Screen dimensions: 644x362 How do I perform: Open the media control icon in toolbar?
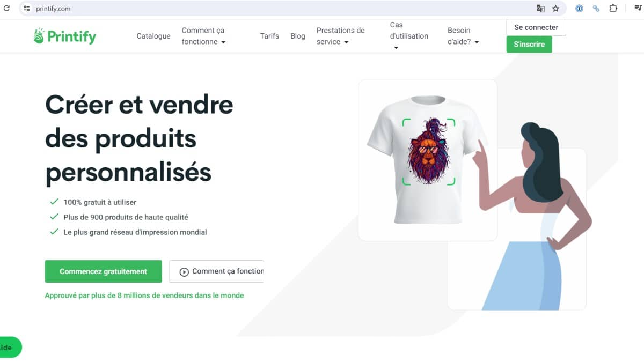tap(638, 9)
